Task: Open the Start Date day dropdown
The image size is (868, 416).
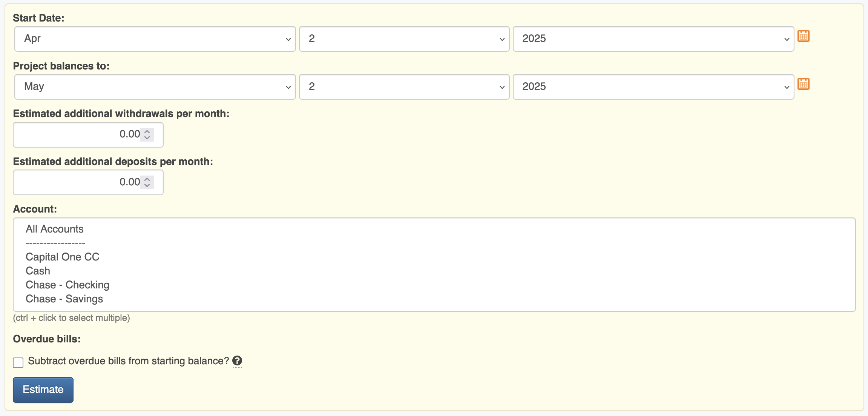Action: pyautogui.click(x=404, y=39)
